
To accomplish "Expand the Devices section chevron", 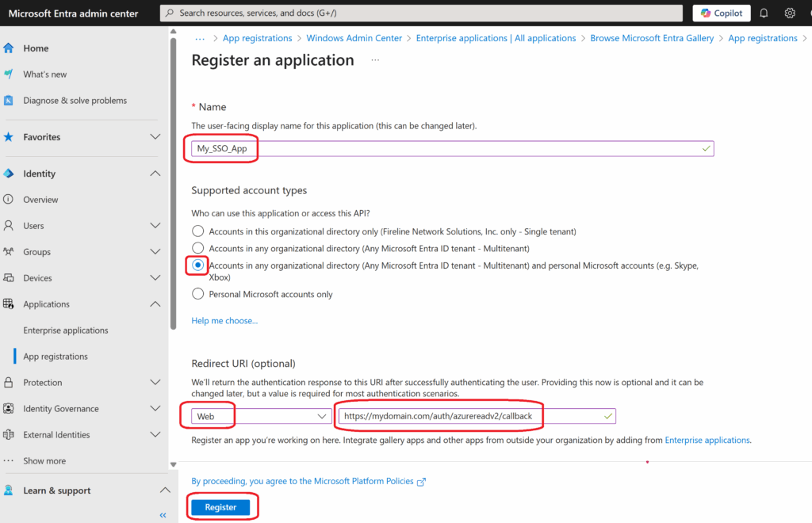I will pos(155,278).
